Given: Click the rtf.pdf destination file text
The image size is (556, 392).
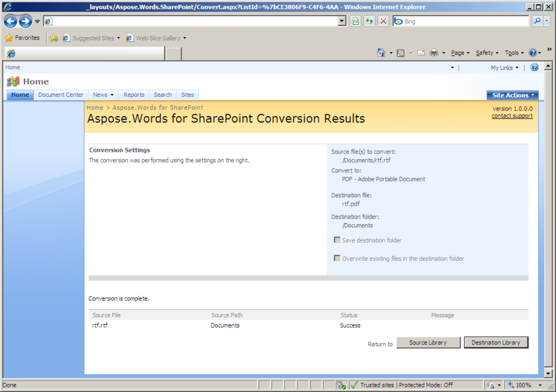Looking at the screenshot, I should coord(351,204).
